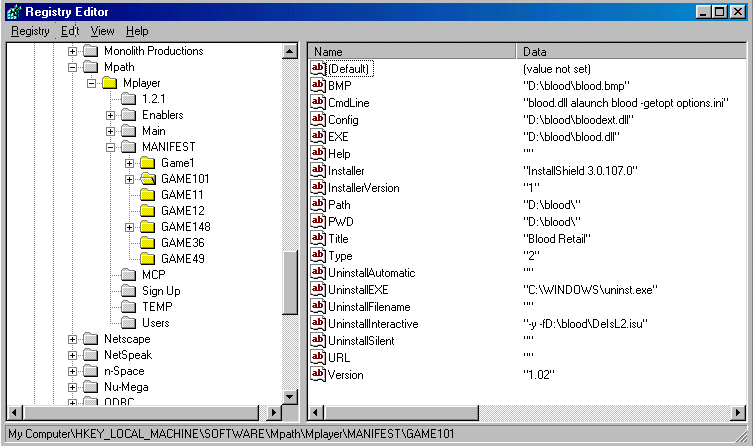Collapse the Mplayer key
The width and height of the screenshot is (753, 446).
91,84
